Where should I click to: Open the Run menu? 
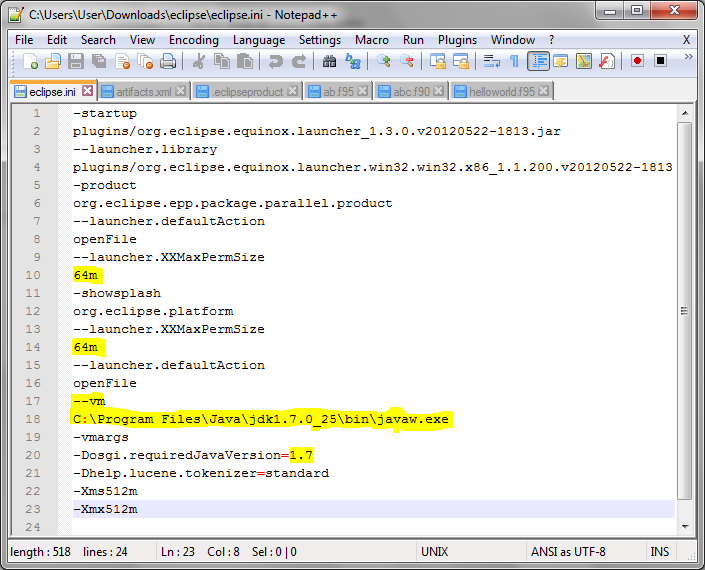[413, 40]
